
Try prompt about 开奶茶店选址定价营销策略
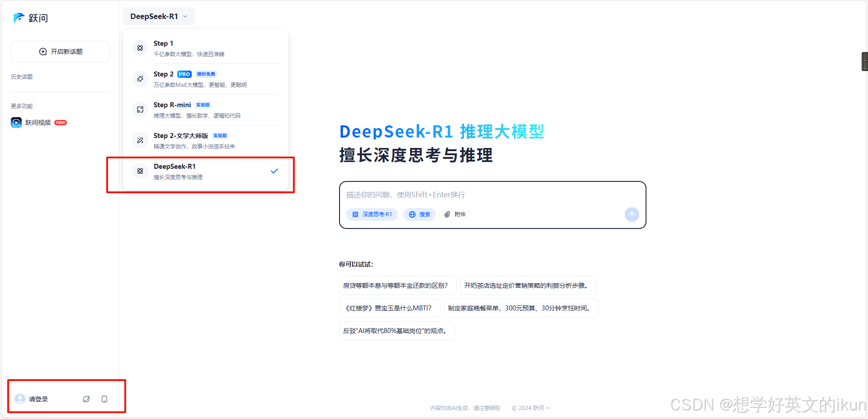[528, 286]
